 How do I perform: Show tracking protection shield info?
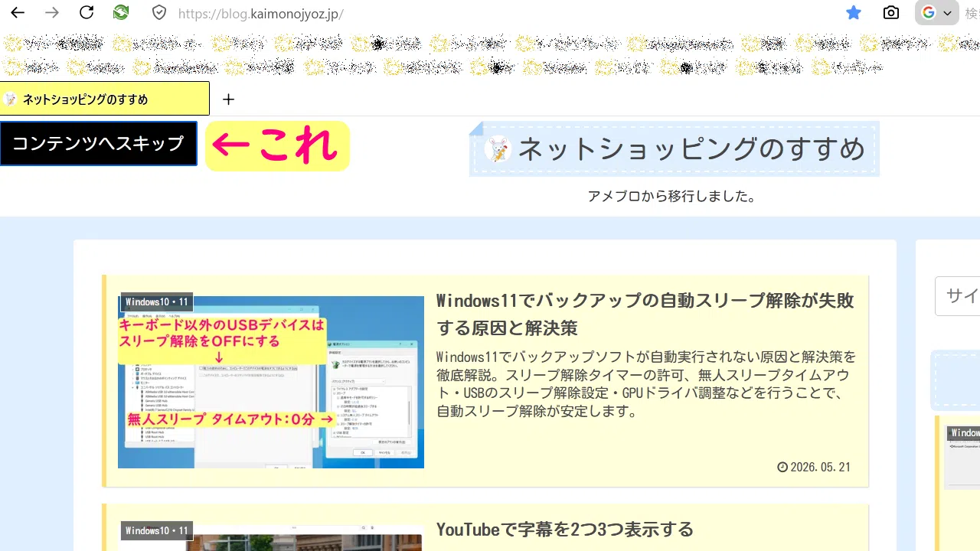159,13
